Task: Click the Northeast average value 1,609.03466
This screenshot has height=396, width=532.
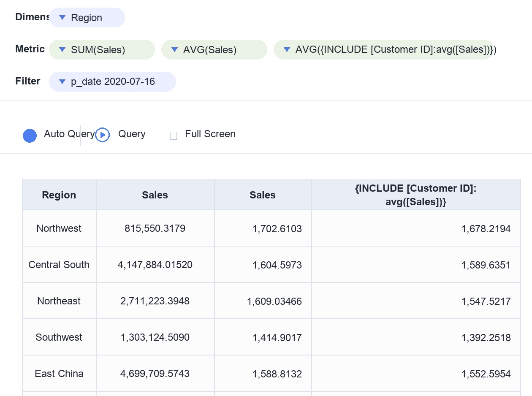Action: pyautogui.click(x=274, y=301)
